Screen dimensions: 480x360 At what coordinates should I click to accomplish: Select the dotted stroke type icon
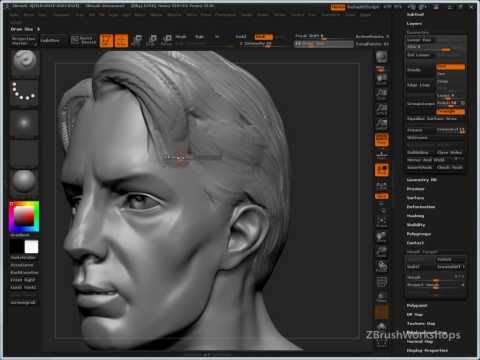click(x=24, y=92)
